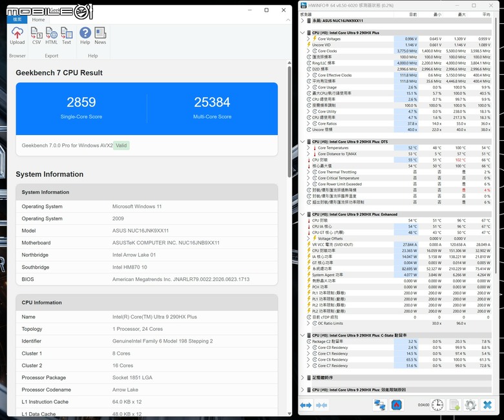Expand the ASUS NUC16JNK9XX11 system node

click(302, 21)
